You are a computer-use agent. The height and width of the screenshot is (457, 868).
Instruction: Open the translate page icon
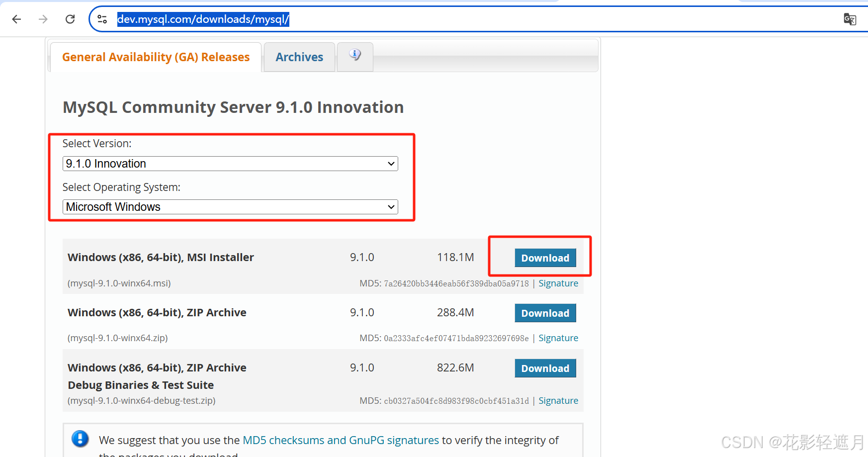pos(850,19)
